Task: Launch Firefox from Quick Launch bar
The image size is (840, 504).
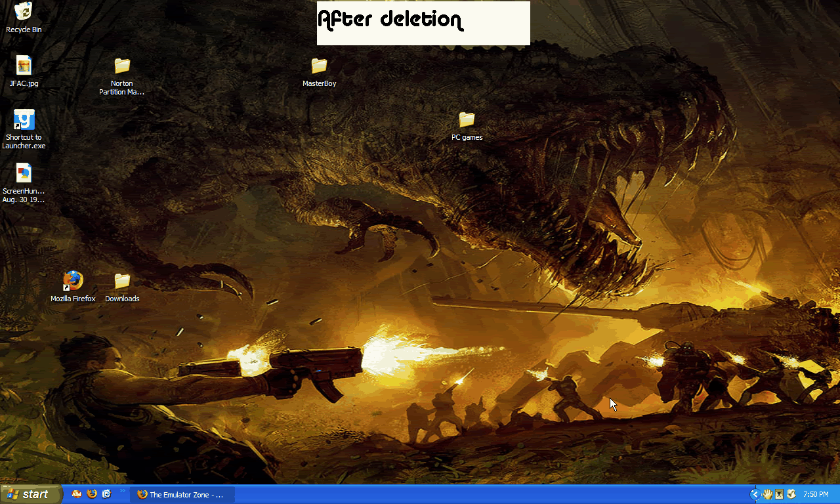Action: (x=92, y=494)
